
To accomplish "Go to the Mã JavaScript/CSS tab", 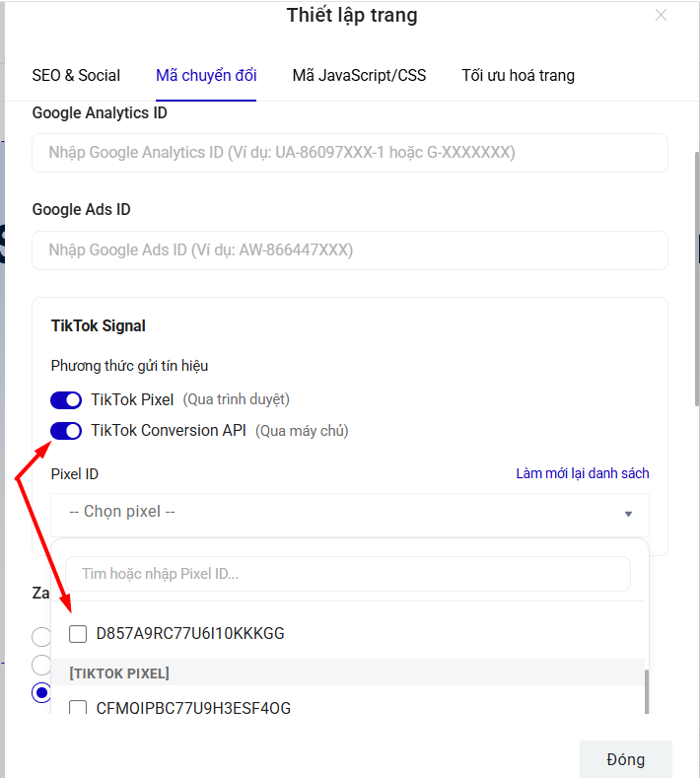I will pyautogui.click(x=359, y=75).
